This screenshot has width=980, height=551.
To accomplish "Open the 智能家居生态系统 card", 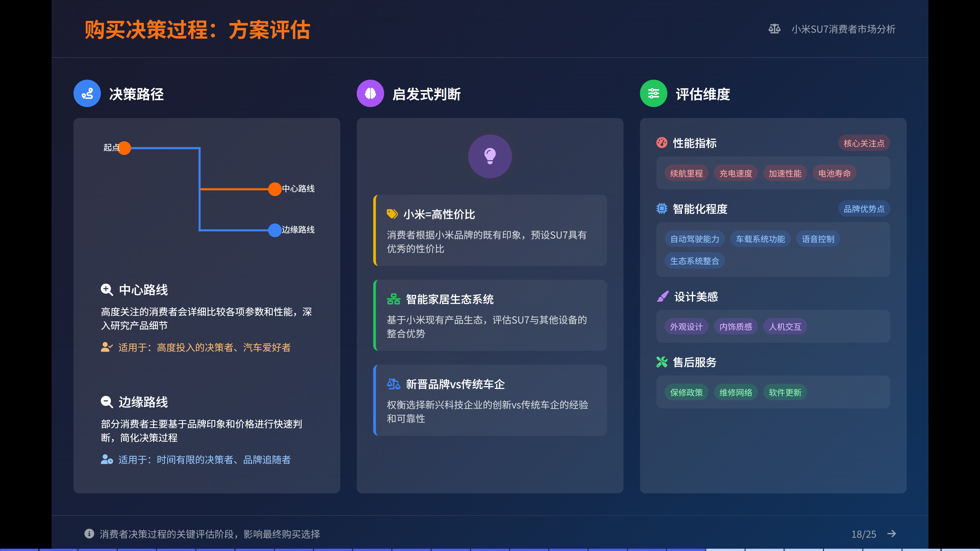I will point(490,315).
